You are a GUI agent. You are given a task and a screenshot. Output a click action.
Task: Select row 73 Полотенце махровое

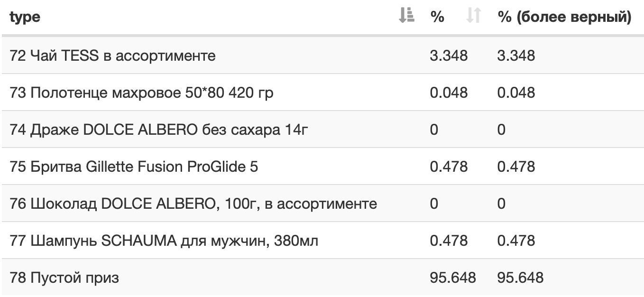[322, 93]
